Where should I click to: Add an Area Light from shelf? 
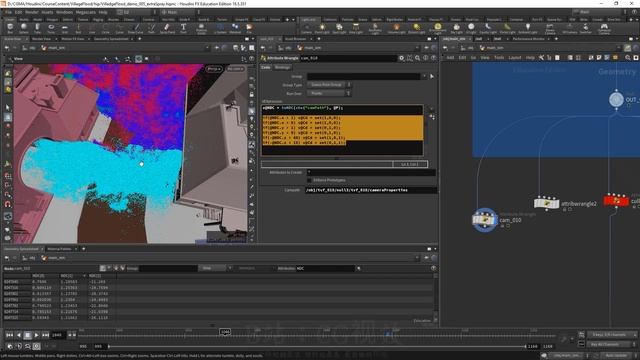coord(356,29)
